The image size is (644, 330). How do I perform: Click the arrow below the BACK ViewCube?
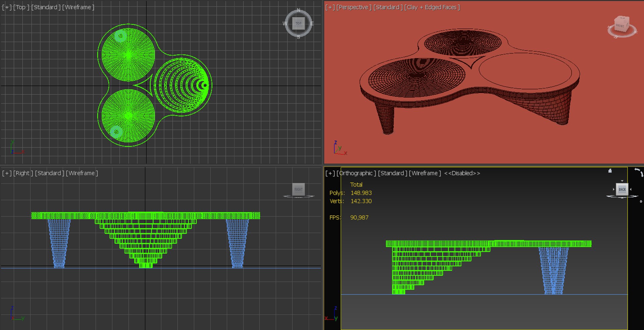pos(622,198)
